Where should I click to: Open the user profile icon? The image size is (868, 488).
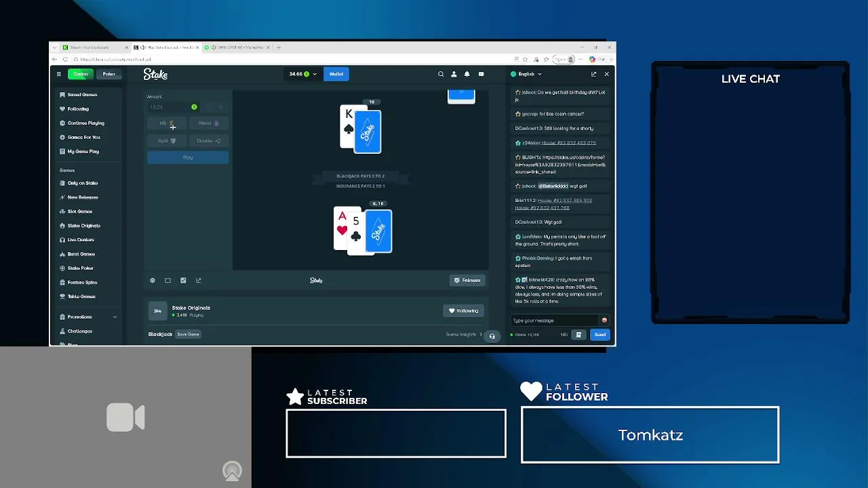(x=454, y=74)
